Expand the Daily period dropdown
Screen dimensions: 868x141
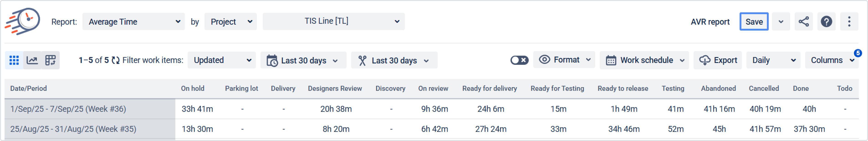(x=773, y=60)
